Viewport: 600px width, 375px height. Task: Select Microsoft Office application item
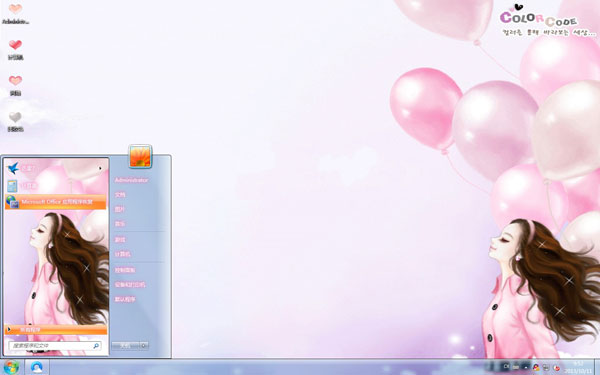coord(56,202)
